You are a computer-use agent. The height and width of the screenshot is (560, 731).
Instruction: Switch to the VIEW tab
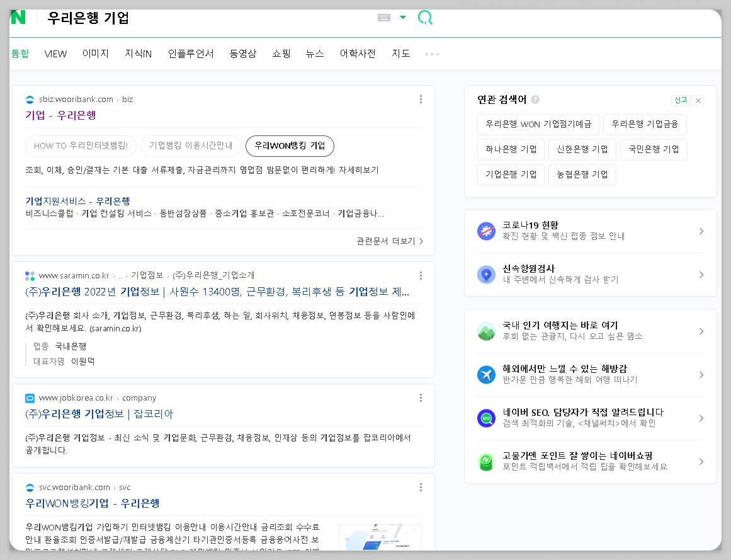[x=55, y=54]
